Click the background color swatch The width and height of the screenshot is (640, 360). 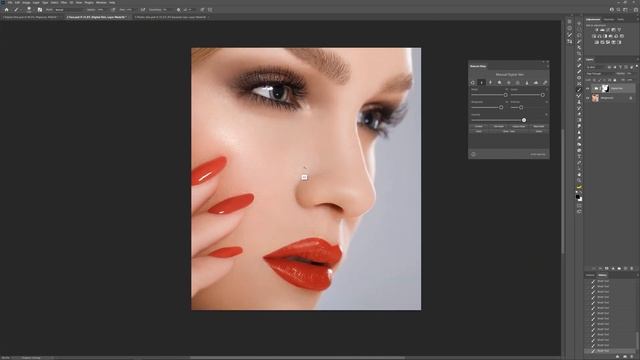point(581,200)
